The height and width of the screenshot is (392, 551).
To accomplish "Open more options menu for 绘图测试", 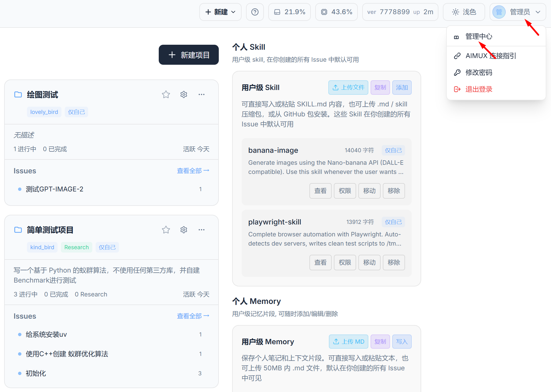I will click(x=202, y=94).
